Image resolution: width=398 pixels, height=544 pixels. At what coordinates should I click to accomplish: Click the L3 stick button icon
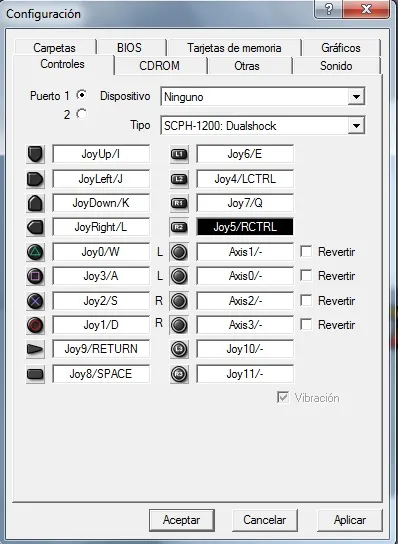pos(179,349)
